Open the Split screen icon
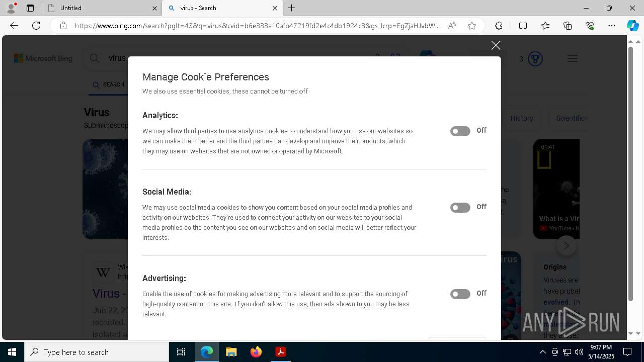Viewport: 644px width, 362px height. pos(523,26)
